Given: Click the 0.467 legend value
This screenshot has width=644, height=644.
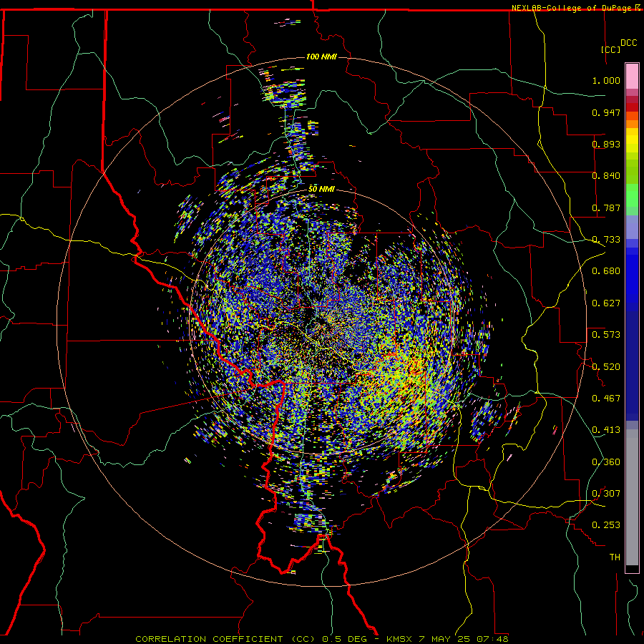Looking at the screenshot, I should tap(606, 399).
